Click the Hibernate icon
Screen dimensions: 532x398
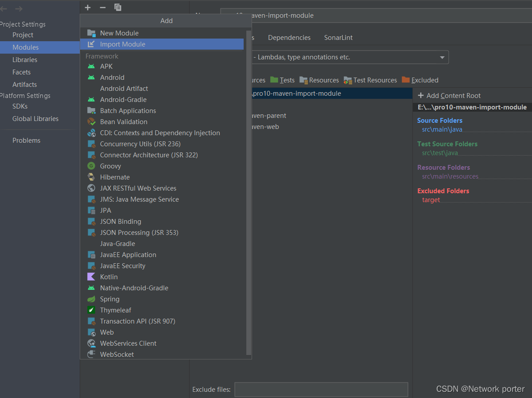click(91, 177)
